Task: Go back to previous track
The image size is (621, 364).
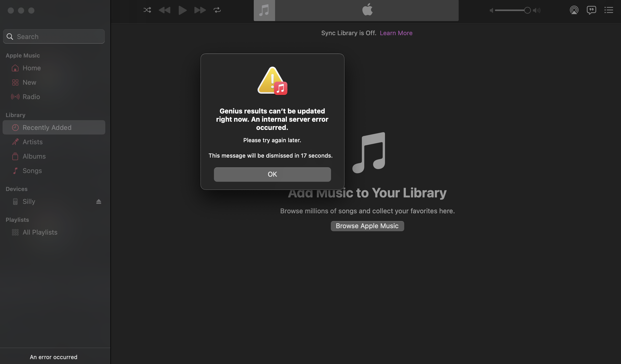Action: [165, 10]
